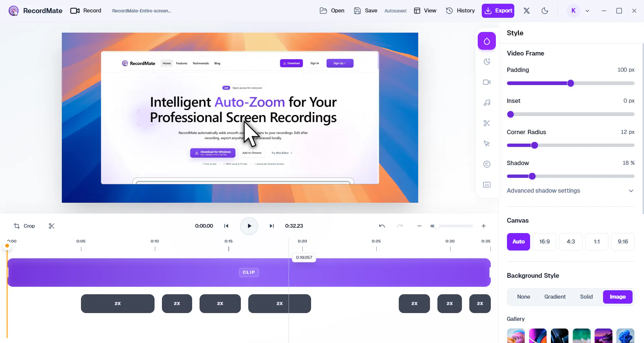Open the audio music note panel

486,103
